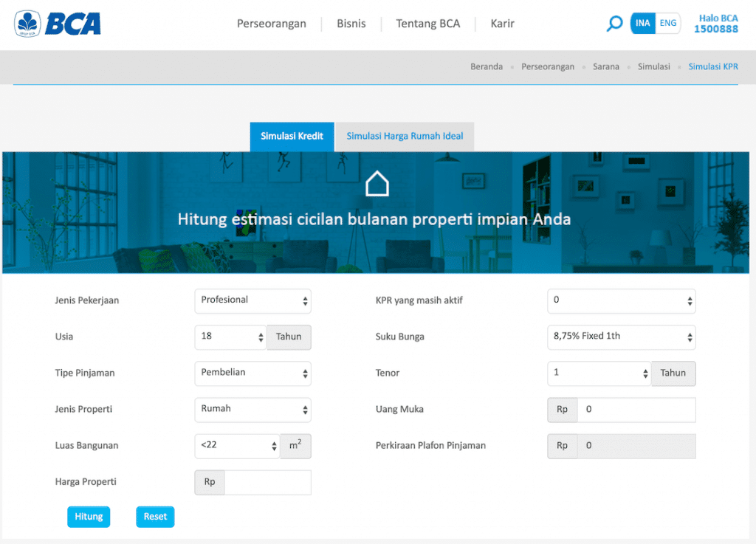Expand the Usia age dropdown

pyautogui.click(x=230, y=337)
